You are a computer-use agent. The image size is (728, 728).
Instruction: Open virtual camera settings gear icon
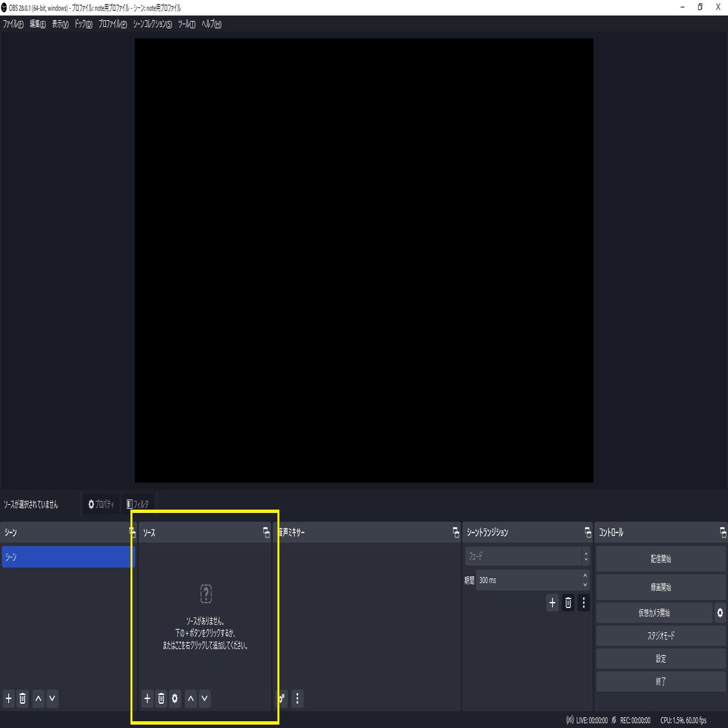coord(720,613)
